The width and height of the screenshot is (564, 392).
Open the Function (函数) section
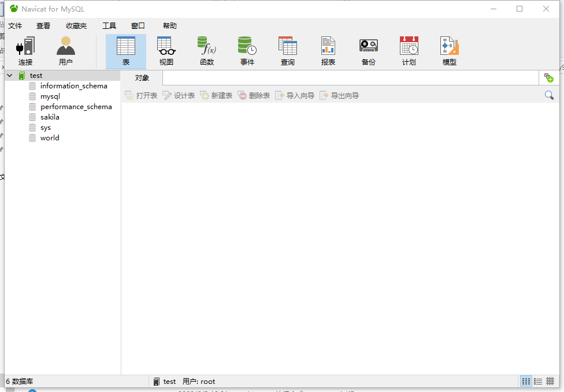(207, 51)
